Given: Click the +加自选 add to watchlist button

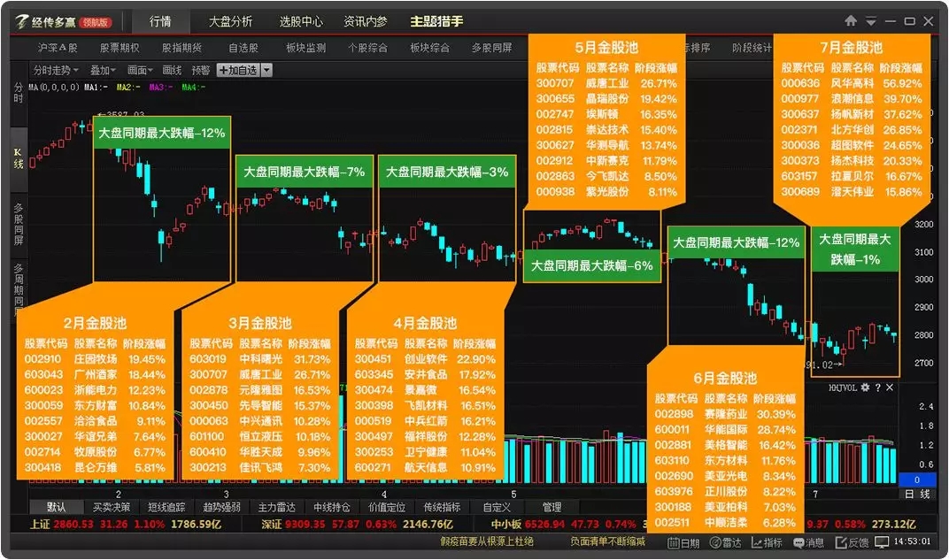Looking at the screenshot, I should pos(239,70).
